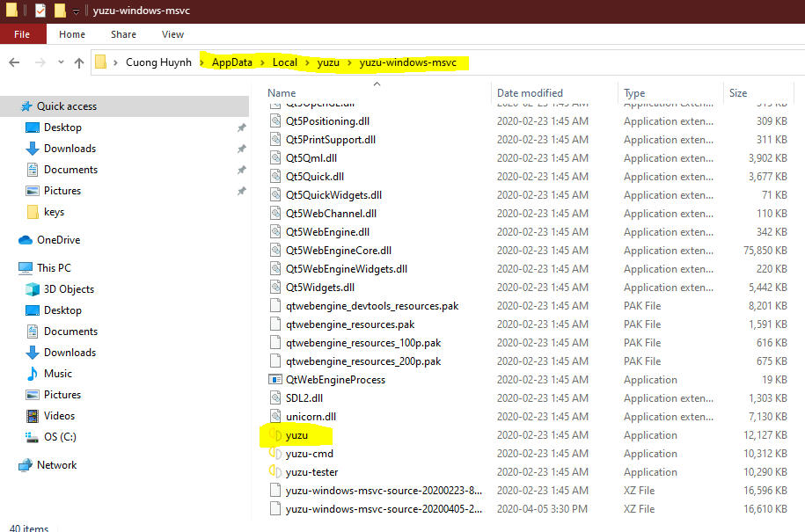The height and width of the screenshot is (532, 805).
Task: Select the yuzu-tester application icon
Action: pyautogui.click(x=275, y=472)
